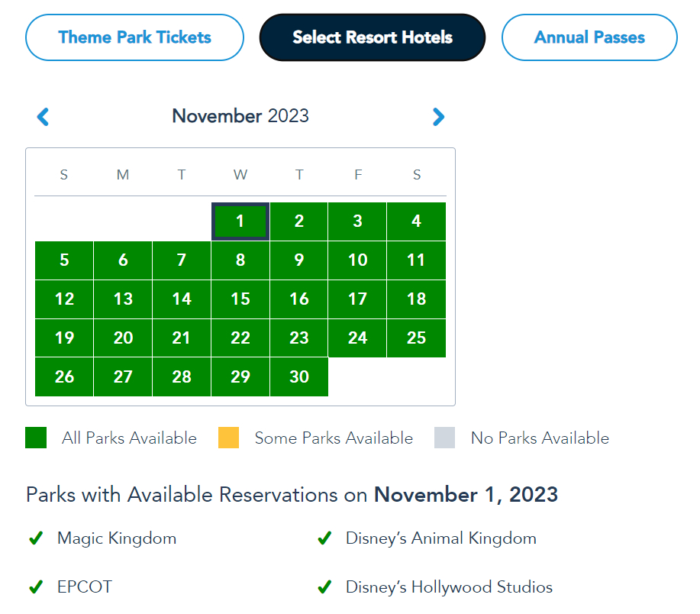This screenshot has width=700, height=614.
Task: Go to previous month with left arrow
Action: [x=44, y=117]
